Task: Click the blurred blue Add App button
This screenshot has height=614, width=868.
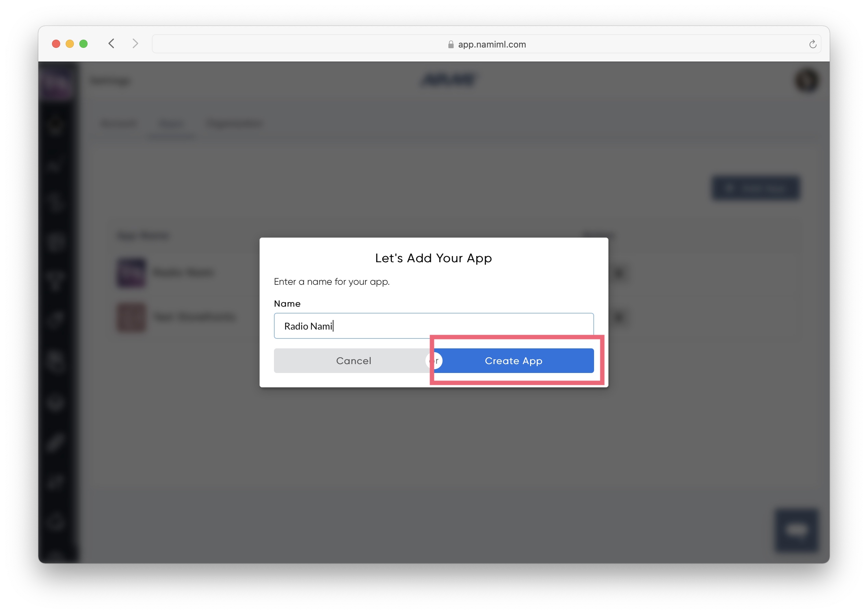Action: coord(755,188)
